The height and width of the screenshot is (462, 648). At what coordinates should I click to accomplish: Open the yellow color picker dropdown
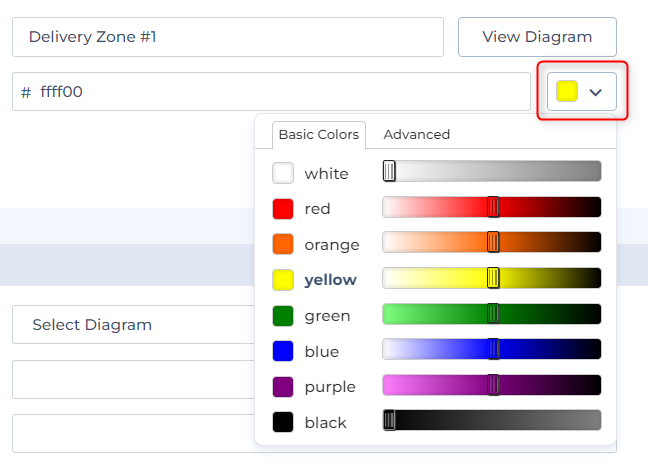(x=581, y=91)
